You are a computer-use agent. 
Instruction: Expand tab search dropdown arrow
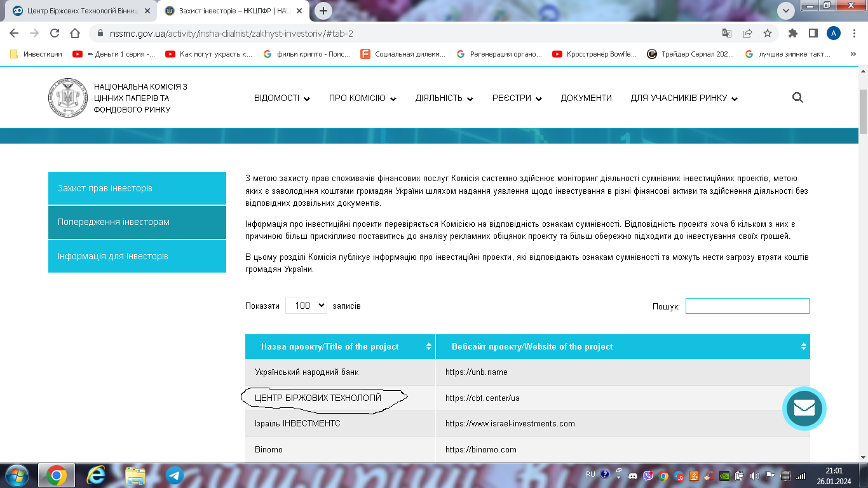pyautogui.click(x=786, y=11)
